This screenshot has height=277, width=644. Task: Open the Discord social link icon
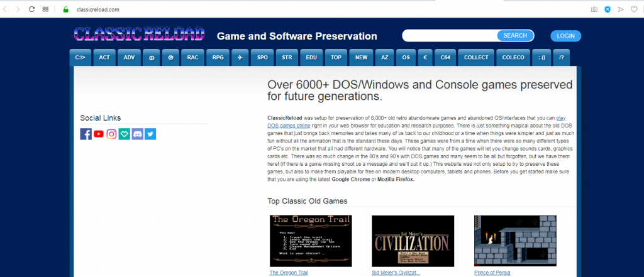pyautogui.click(x=138, y=134)
